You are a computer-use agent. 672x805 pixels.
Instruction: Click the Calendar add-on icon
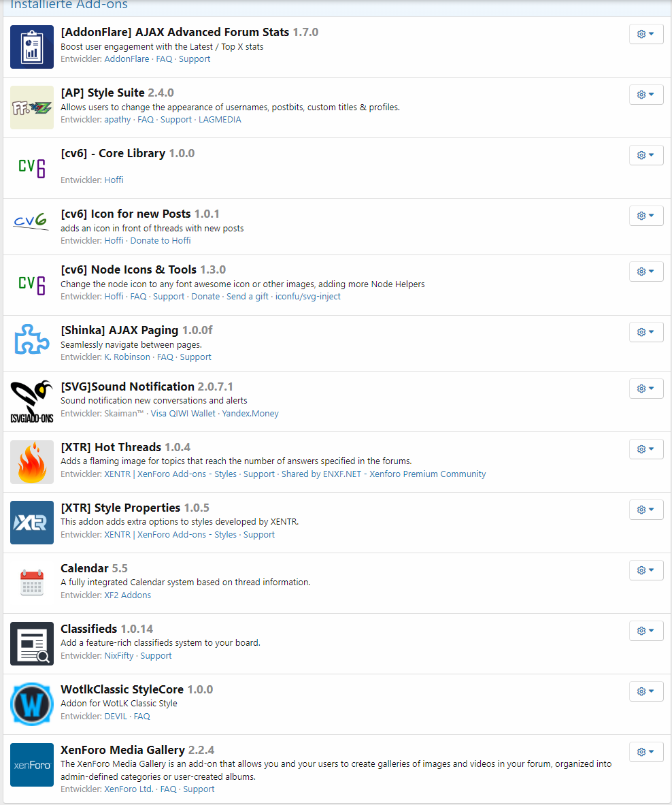point(32,583)
